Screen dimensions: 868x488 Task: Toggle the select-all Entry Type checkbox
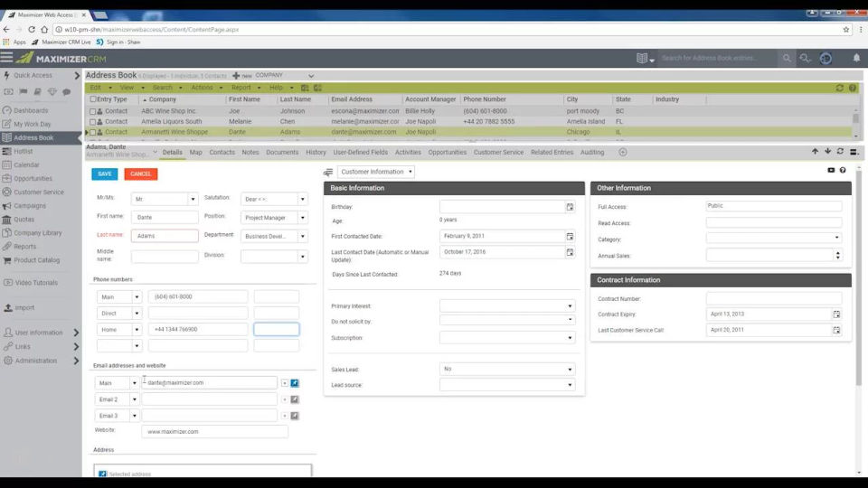(93, 99)
